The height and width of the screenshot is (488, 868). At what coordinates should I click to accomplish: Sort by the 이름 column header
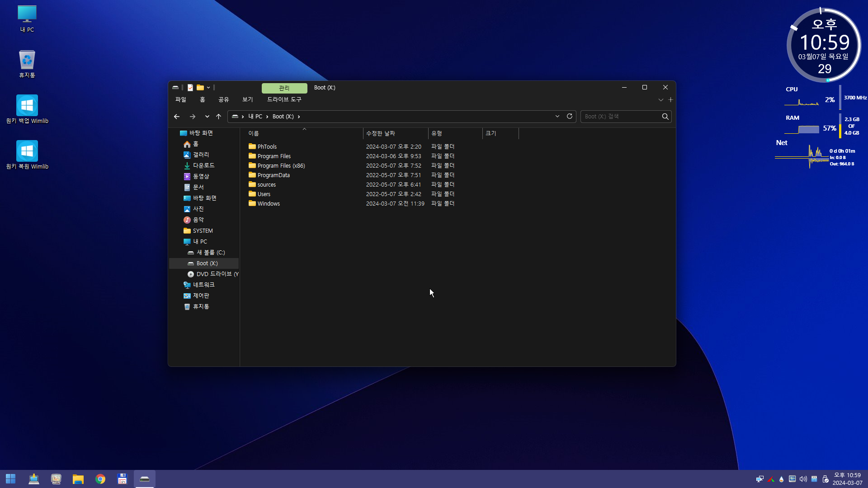pyautogui.click(x=302, y=134)
